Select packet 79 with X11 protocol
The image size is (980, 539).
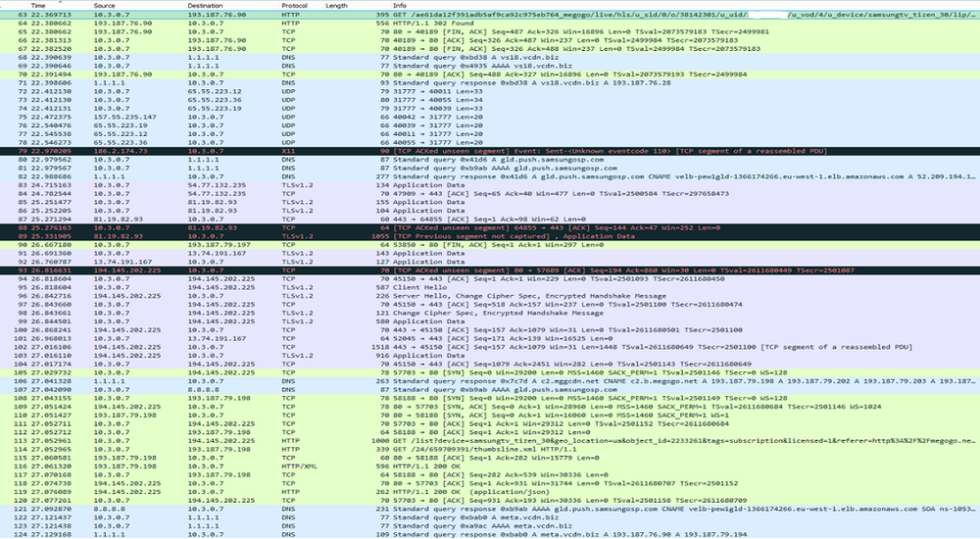(x=490, y=150)
